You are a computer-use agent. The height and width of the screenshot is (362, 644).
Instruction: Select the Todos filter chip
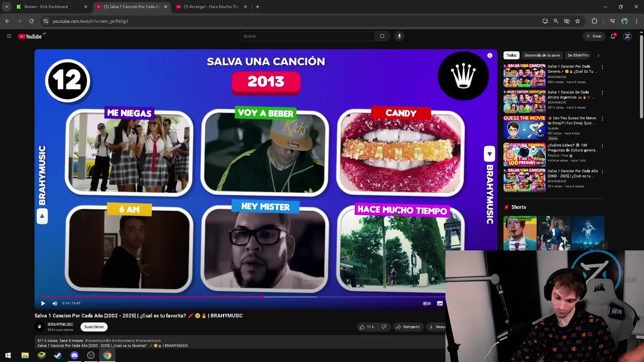click(x=511, y=55)
